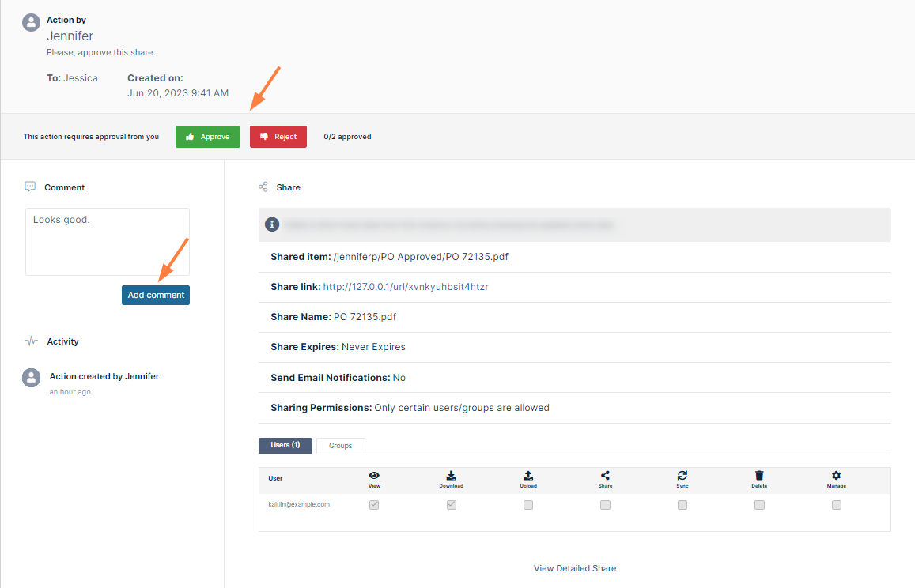Viewport: 915px width, 588px height.
Task: Click the info icon in the Share banner
Action: 271,224
